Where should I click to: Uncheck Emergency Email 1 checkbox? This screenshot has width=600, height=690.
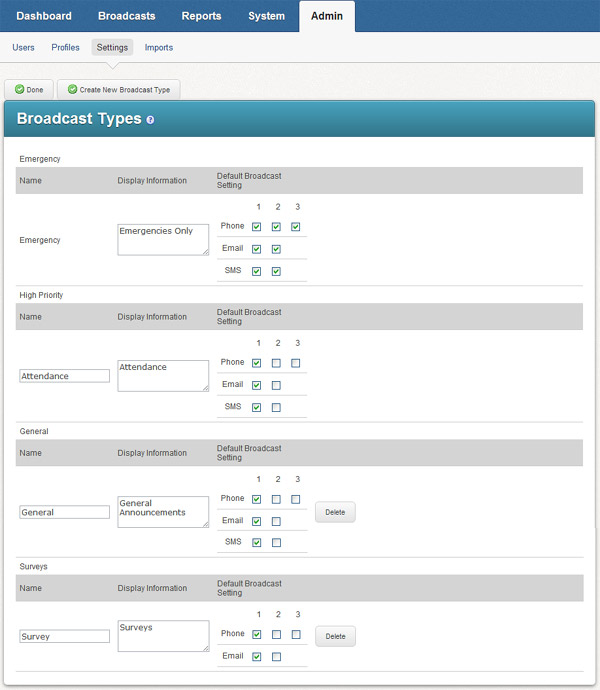tap(256, 249)
